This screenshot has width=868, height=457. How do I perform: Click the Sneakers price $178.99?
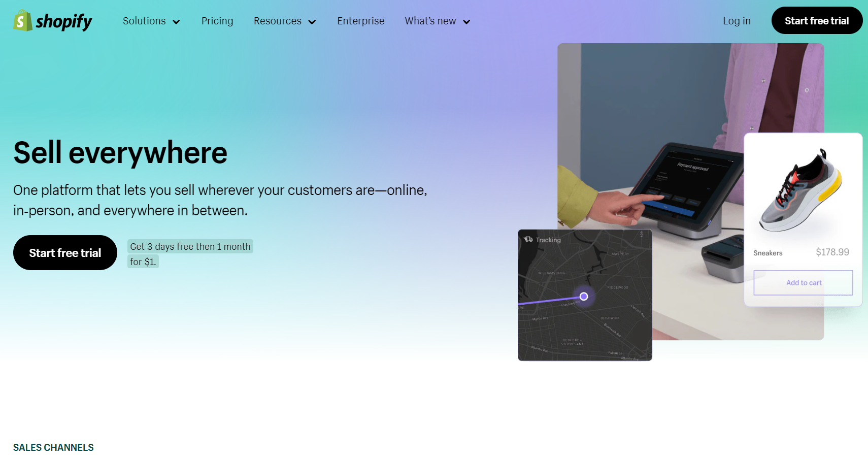pyautogui.click(x=833, y=251)
